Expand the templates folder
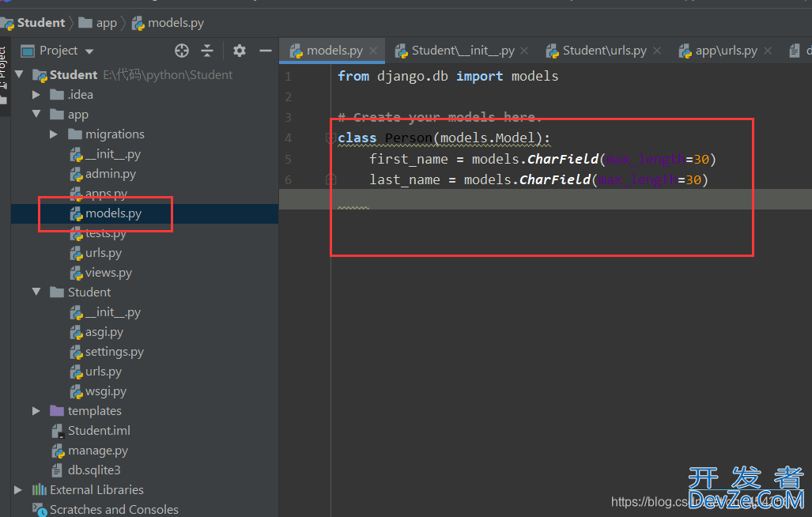 (x=36, y=411)
